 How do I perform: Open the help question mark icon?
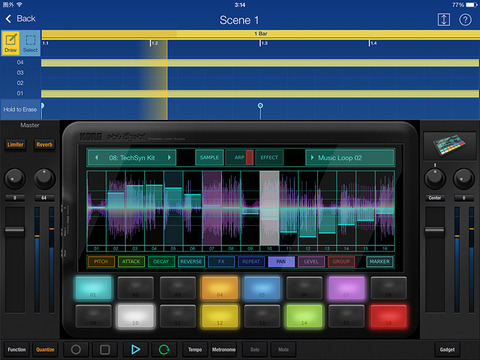coord(465,20)
